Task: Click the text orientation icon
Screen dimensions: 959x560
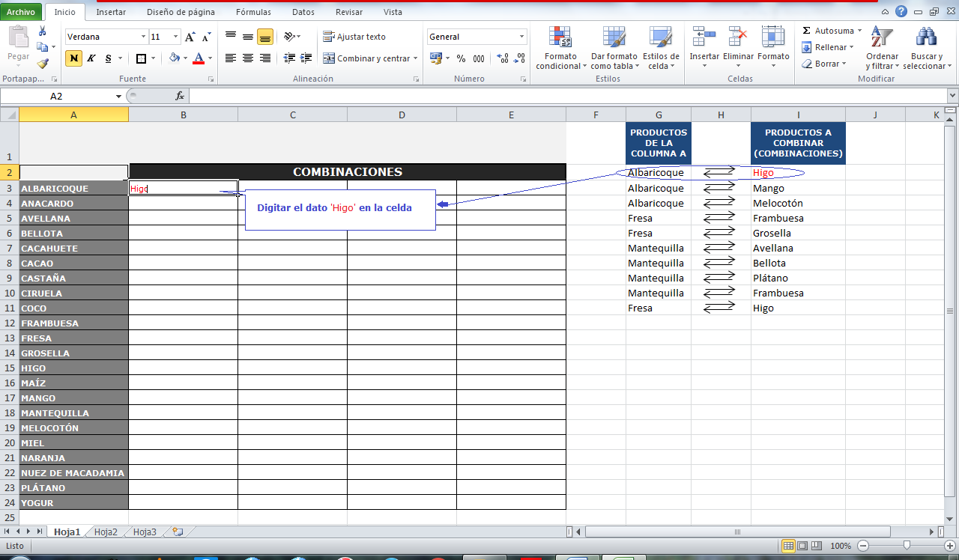Action: (290, 36)
